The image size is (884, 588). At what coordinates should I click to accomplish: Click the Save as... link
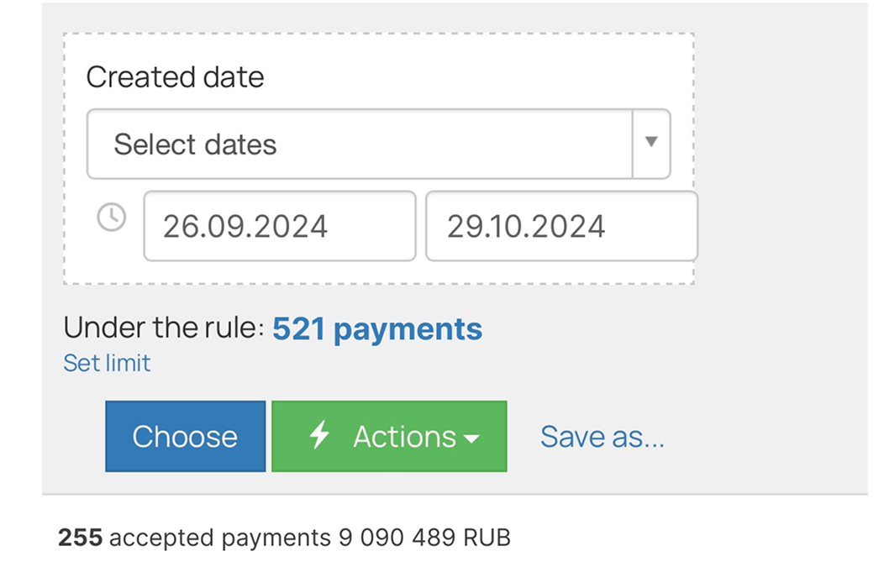[602, 436]
